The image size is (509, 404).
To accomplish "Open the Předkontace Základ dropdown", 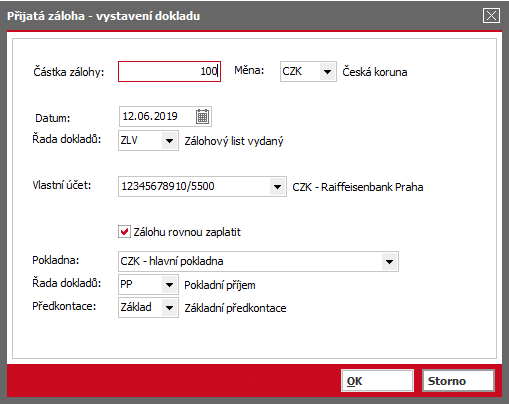I will pos(169,307).
